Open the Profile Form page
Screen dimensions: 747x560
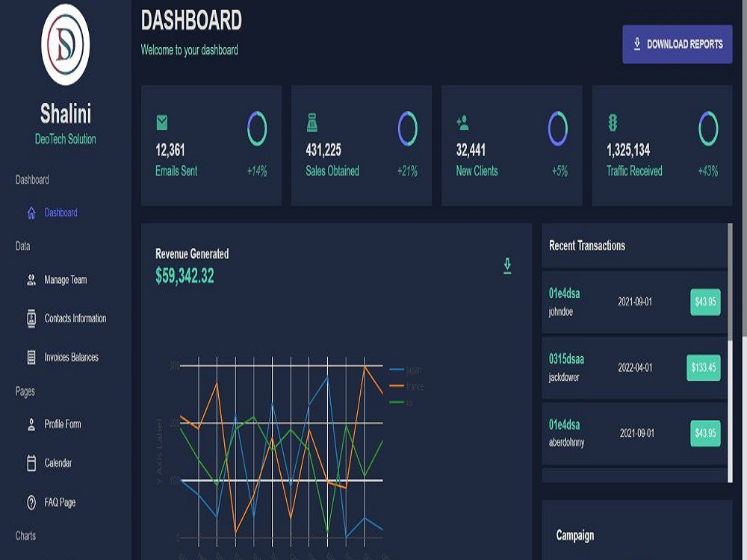31,424
